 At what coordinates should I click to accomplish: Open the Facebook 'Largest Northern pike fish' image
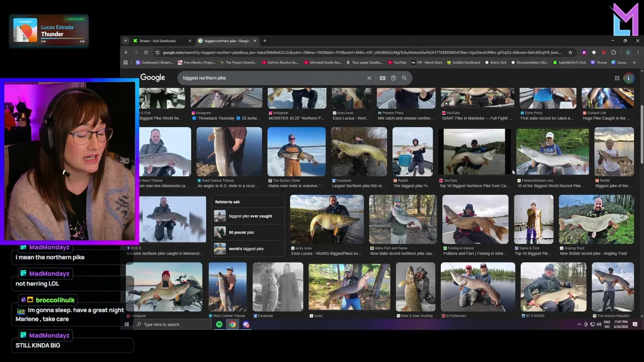(359, 151)
